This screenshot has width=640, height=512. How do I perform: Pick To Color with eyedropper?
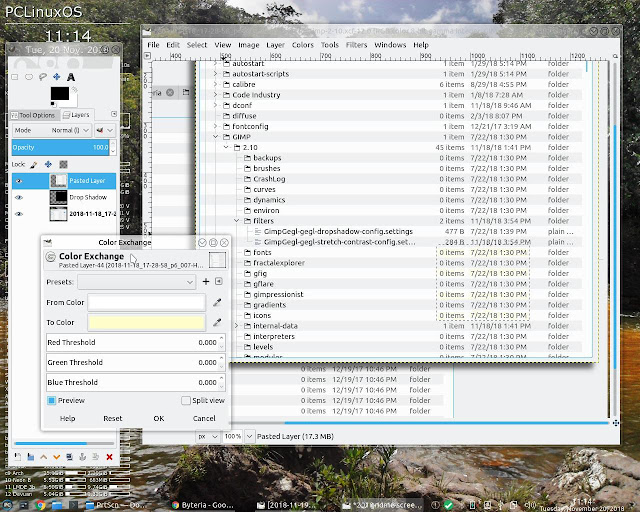tap(217, 323)
